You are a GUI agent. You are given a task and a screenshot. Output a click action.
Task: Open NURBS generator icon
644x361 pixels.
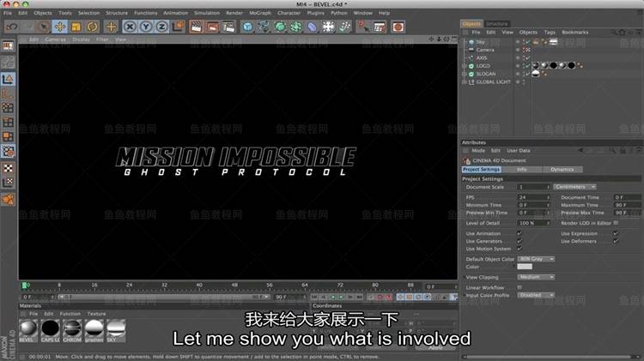(x=280, y=27)
